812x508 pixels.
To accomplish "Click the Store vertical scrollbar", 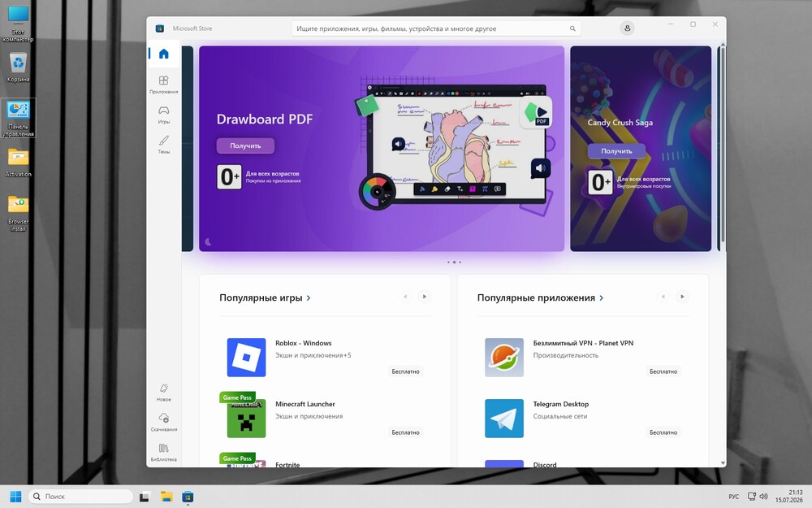I will click(723, 145).
